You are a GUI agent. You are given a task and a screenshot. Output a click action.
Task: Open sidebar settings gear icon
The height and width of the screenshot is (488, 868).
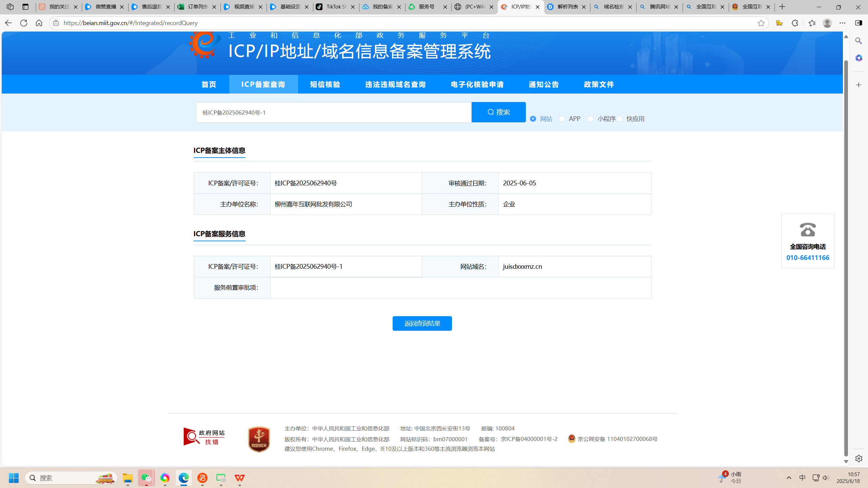859,458
